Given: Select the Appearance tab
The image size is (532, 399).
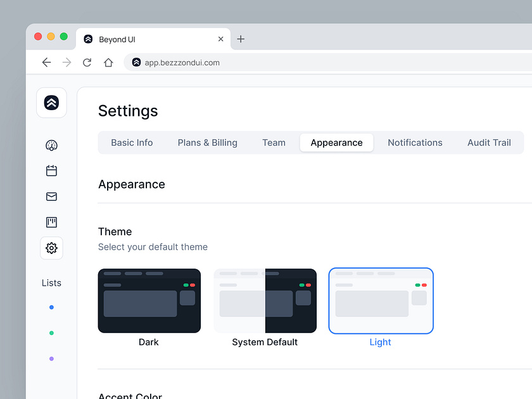Looking at the screenshot, I should tap(336, 142).
